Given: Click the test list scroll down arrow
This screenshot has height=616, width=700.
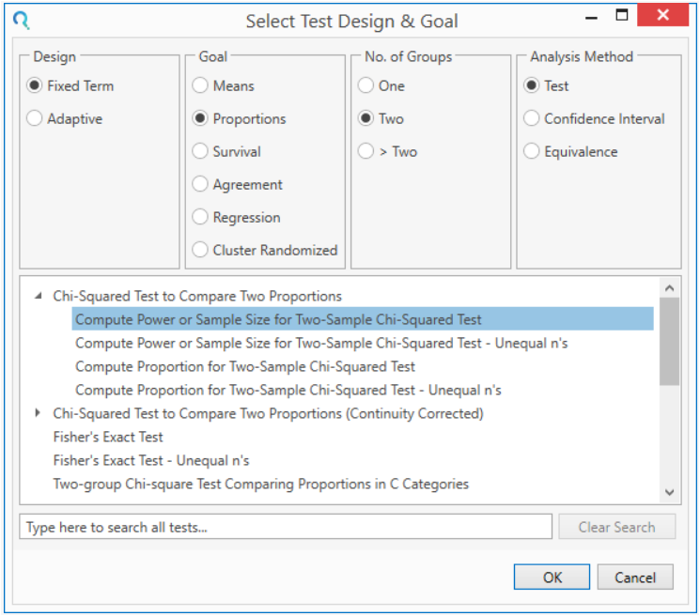Looking at the screenshot, I should [x=669, y=492].
